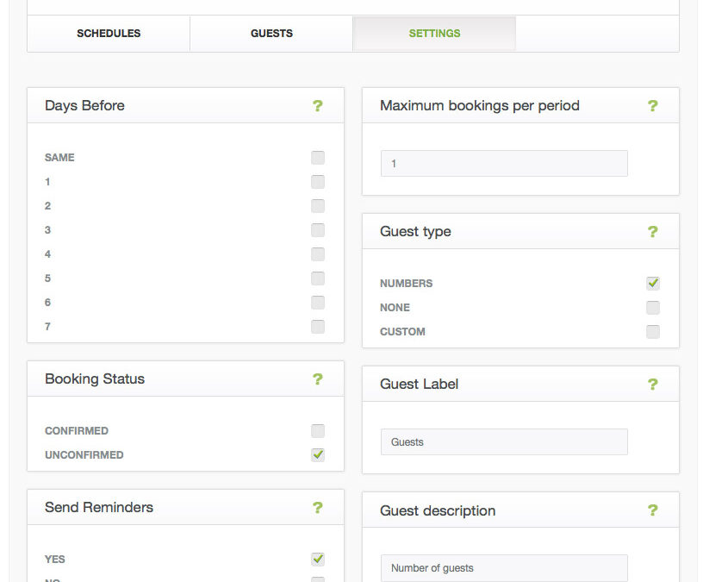Click the Days Before help question mark
Viewport: 728px width, 582px height.
point(317,106)
